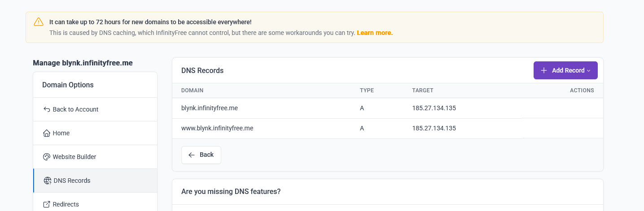Click the Add Record button label

tap(568, 70)
